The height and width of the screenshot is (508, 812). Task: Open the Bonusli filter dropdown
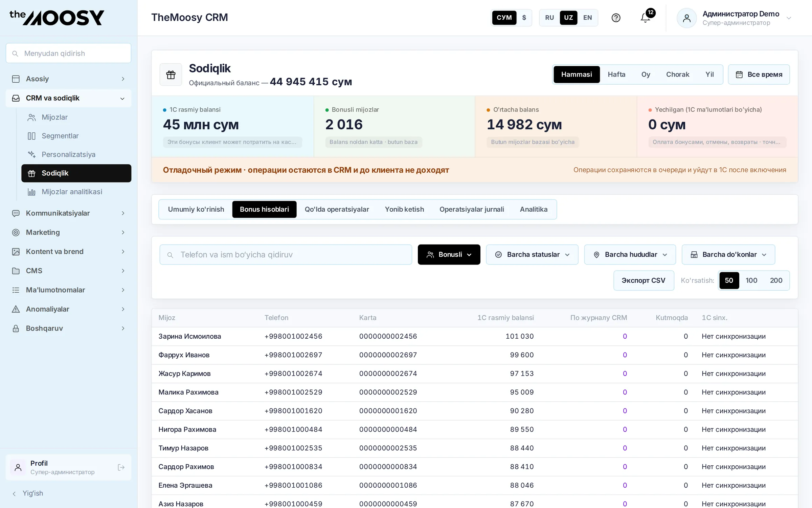click(449, 255)
